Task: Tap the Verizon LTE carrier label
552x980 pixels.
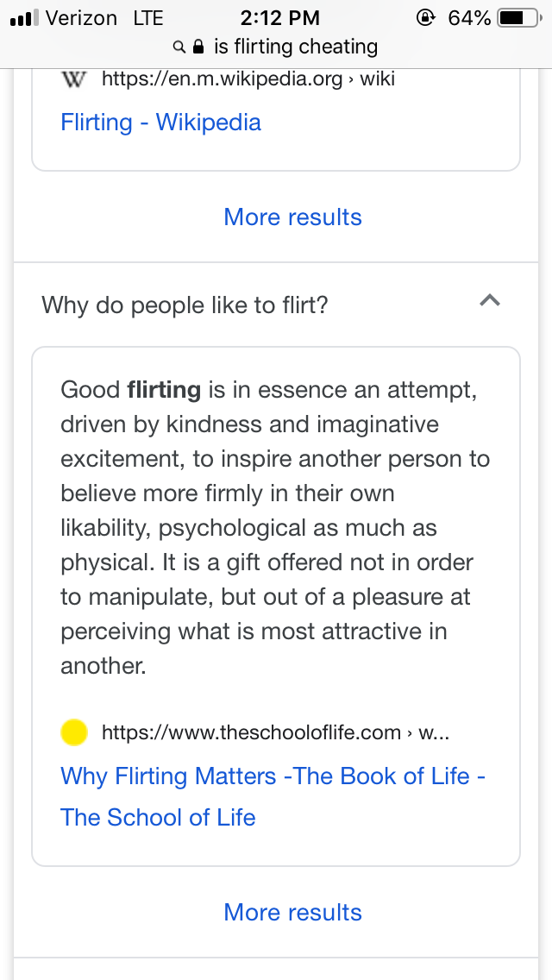Action: 103,17
